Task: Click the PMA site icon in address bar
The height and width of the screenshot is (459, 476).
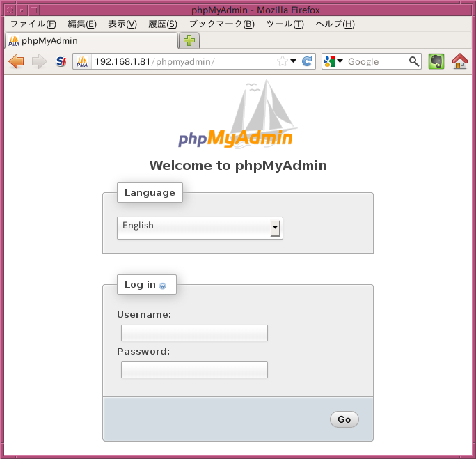Action: coord(82,61)
